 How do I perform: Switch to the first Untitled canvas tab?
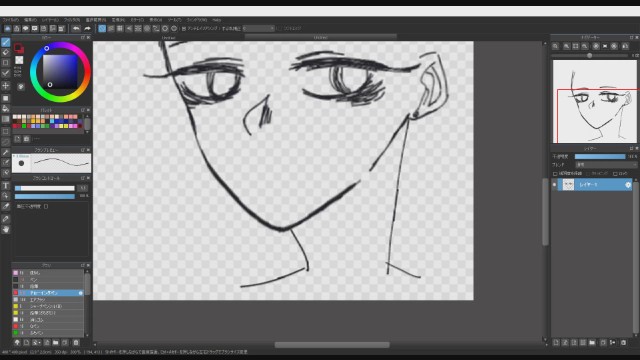pos(168,38)
